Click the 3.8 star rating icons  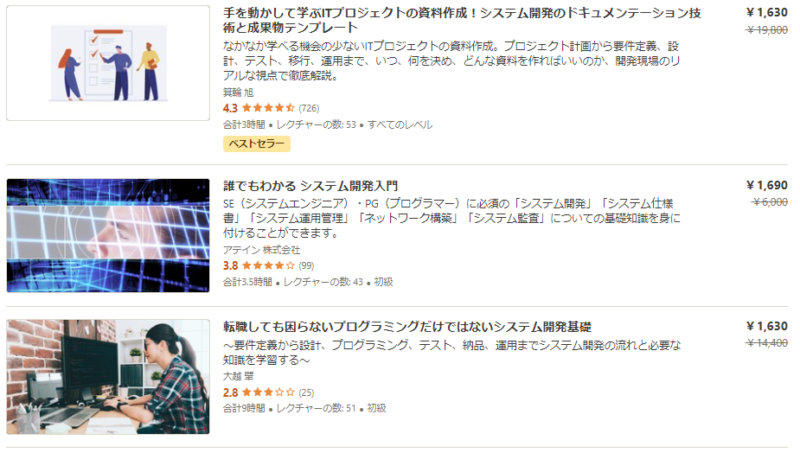tap(268, 265)
